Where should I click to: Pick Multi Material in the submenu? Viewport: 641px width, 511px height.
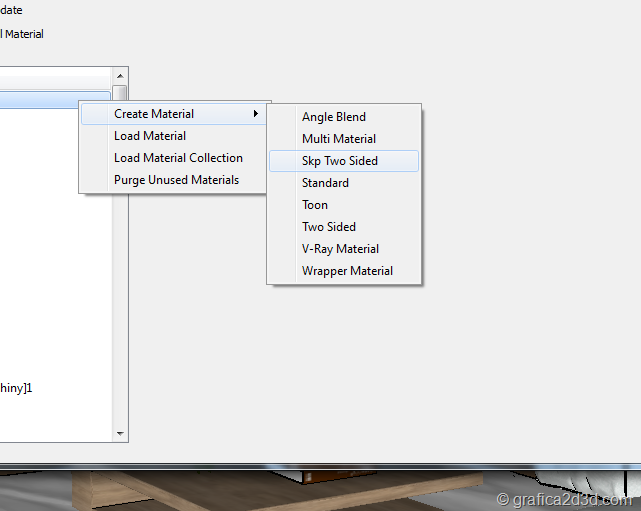[339, 139]
